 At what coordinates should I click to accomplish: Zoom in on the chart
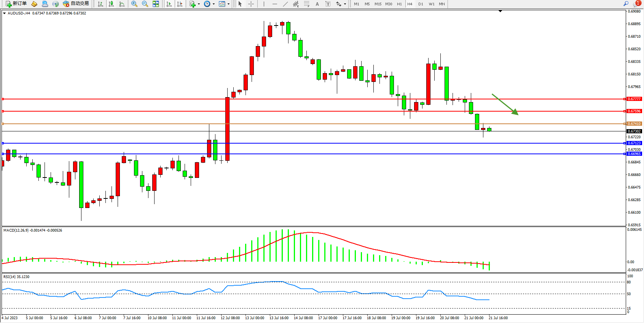point(134,4)
